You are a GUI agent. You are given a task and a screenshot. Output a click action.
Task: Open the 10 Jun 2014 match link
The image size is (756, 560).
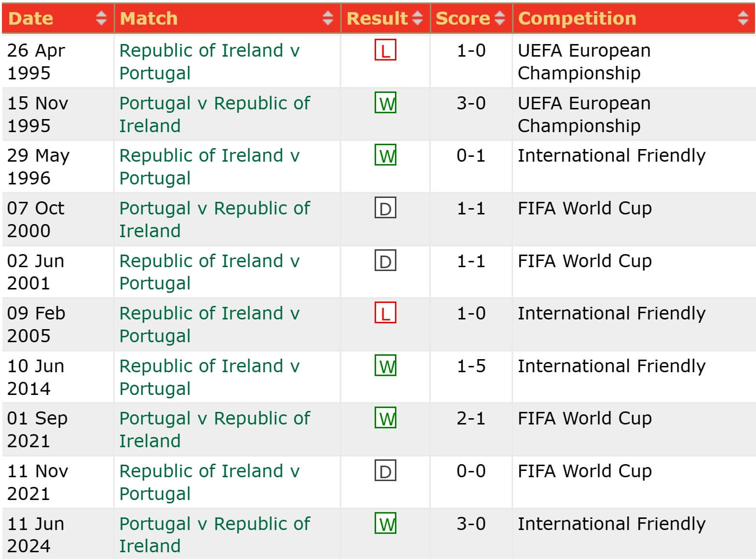click(x=209, y=377)
